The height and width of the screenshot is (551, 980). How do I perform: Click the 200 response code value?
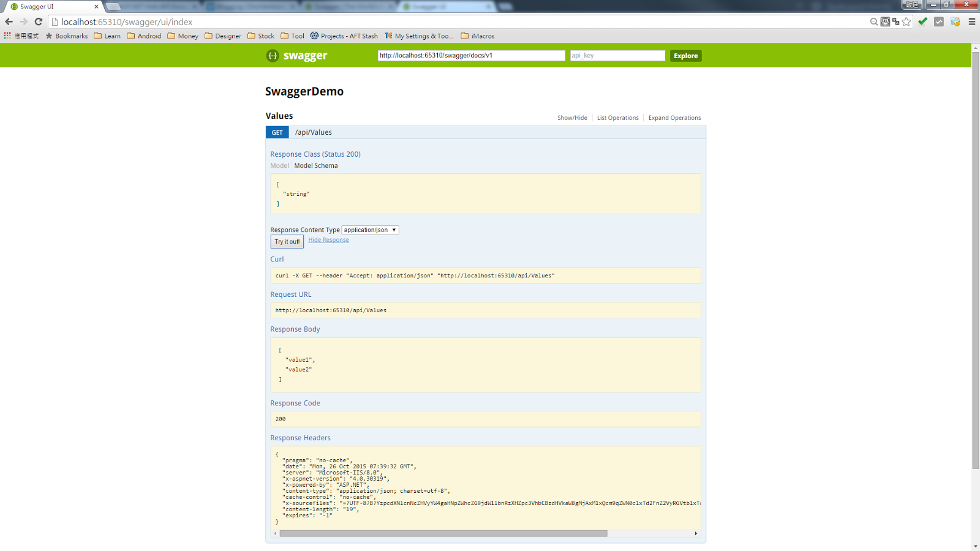click(281, 419)
